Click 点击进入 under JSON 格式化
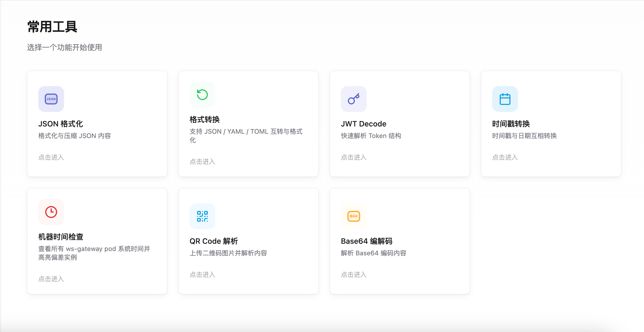 [51, 157]
